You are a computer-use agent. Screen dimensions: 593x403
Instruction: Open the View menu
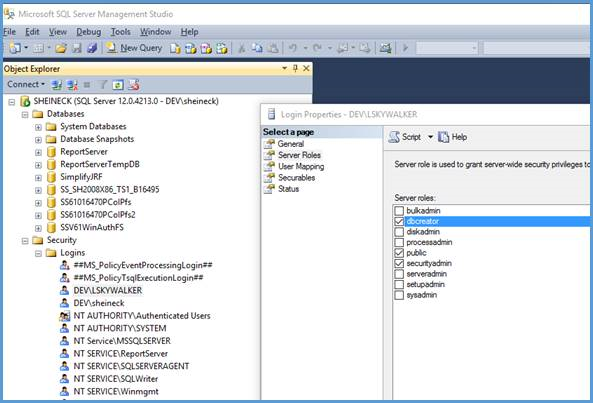pyautogui.click(x=57, y=32)
